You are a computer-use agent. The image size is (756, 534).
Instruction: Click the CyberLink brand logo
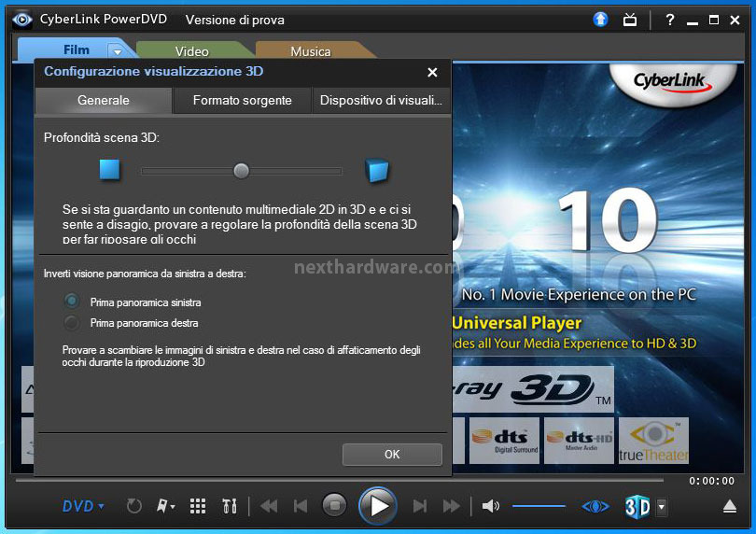click(x=673, y=82)
